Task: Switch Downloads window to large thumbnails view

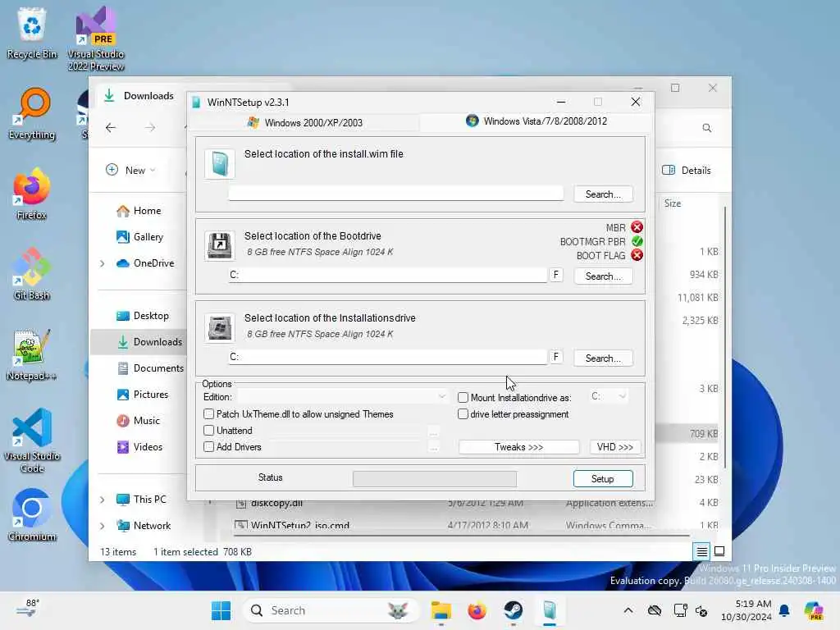Action: coord(719,551)
